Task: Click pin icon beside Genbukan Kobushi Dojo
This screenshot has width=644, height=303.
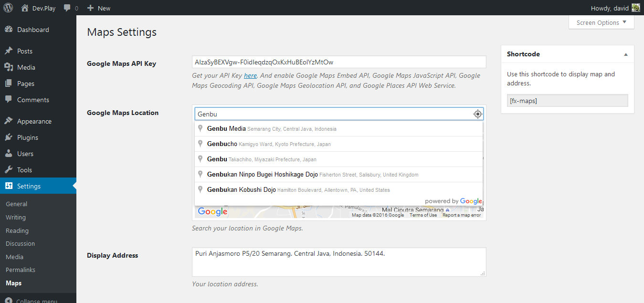Action: [x=201, y=189]
